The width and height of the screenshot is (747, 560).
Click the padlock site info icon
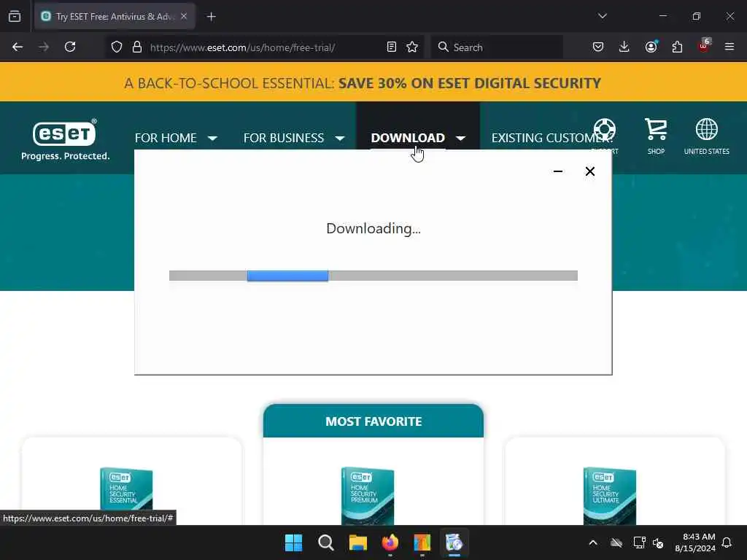coord(137,47)
